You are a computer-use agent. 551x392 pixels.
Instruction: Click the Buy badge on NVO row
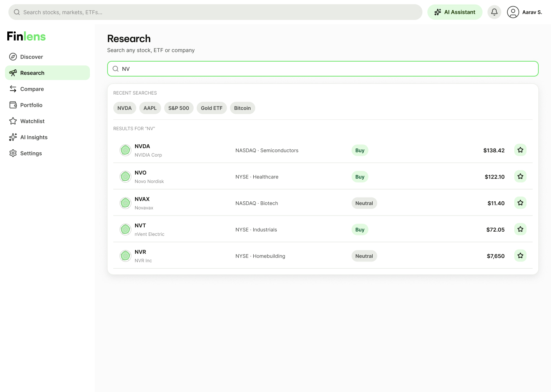pyautogui.click(x=360, y=177)
